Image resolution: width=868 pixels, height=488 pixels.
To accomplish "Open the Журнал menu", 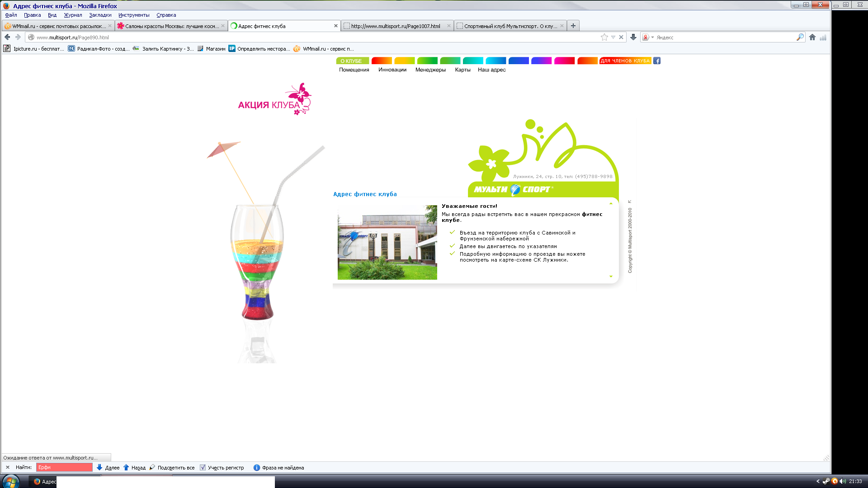I will coord(73,15).
